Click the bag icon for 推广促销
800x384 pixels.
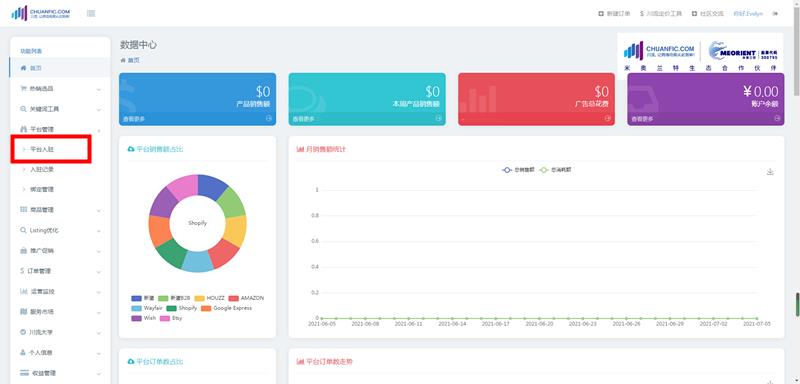23,251
